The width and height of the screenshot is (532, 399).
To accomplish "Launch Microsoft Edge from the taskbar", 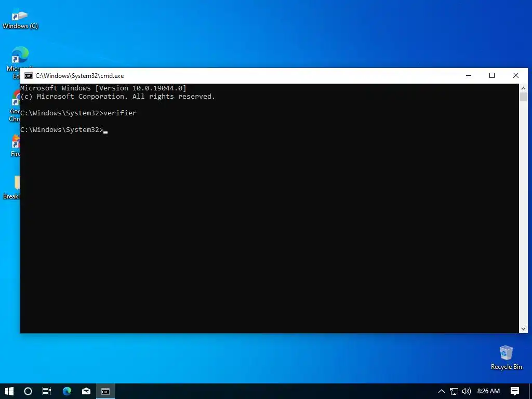I will point(67,391).
